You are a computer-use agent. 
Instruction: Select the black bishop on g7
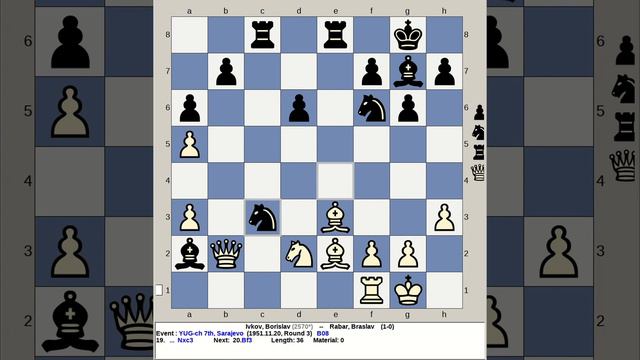coord(408,71)
